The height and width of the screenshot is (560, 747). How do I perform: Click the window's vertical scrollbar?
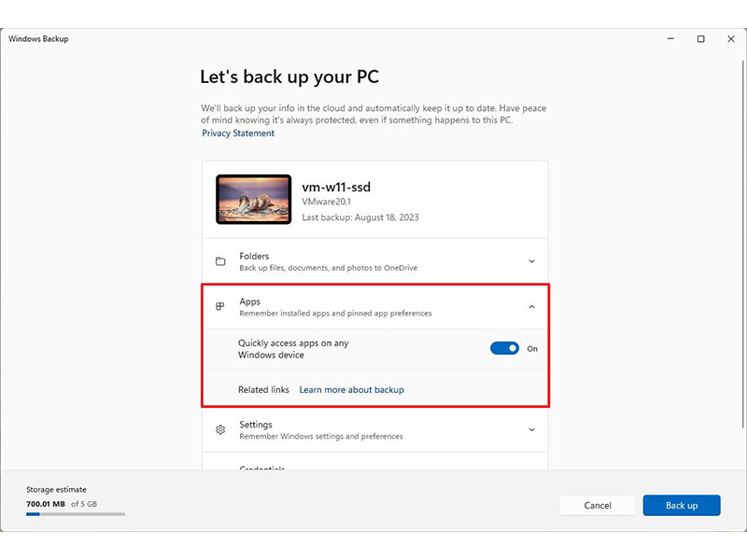pyautogui.click(x=742, y=243)
